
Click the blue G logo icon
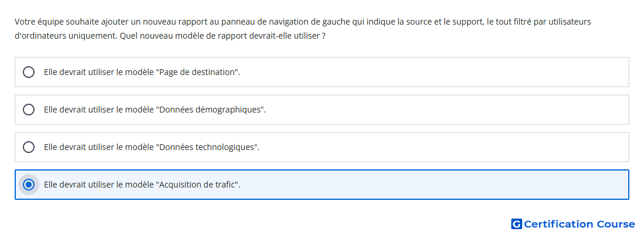516,224
